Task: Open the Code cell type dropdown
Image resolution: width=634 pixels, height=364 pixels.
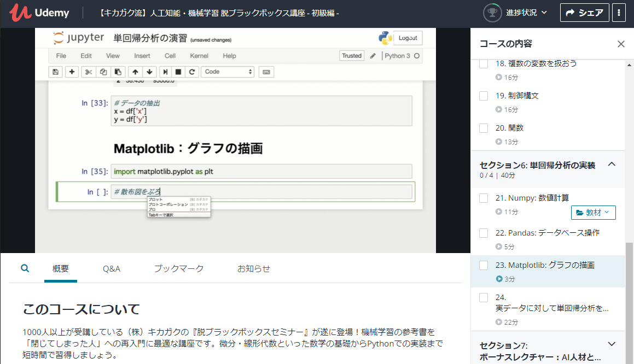Action: point(228,72)
